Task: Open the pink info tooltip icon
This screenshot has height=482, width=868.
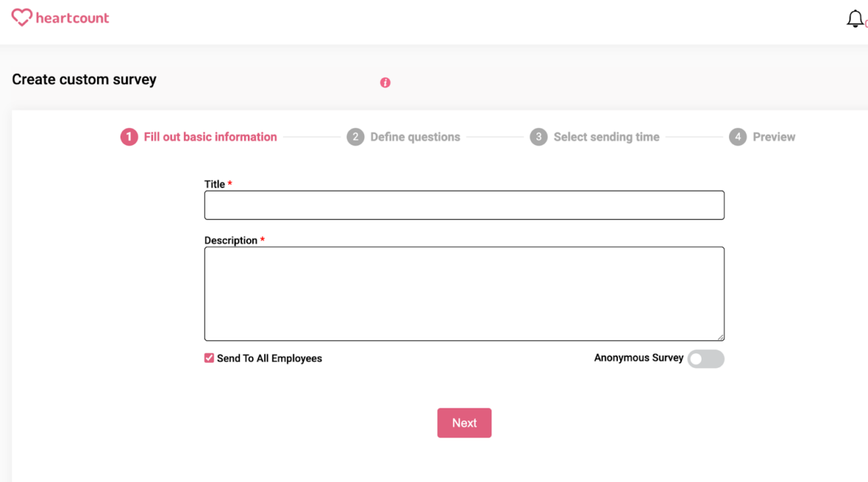Action: (385, 82)
